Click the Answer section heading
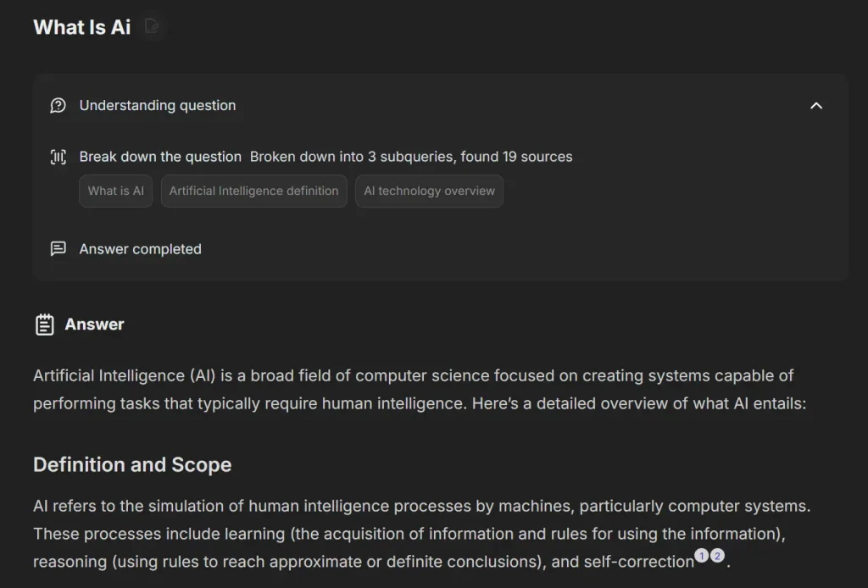Image resolution: width=868 pixels, height=588 pixels. tap(94, 324)
